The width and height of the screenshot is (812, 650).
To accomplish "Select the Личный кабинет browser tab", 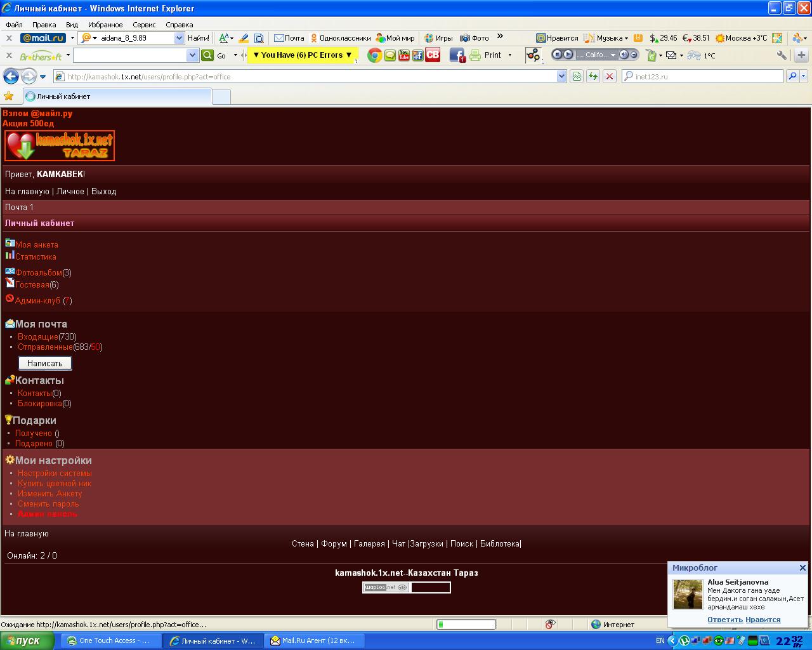I will point(117,96).
